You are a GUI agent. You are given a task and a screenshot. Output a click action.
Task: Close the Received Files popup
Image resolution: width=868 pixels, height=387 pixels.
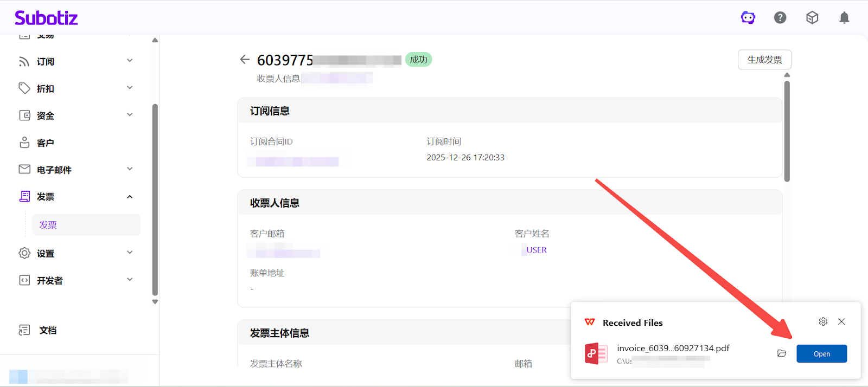coord(841,322)
